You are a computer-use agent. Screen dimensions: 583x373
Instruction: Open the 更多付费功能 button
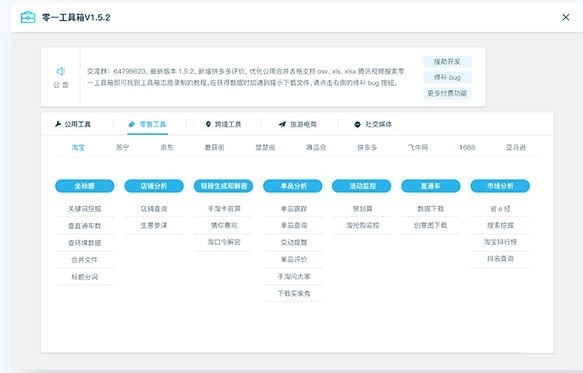pyautogui.click(x=447, y=93)
